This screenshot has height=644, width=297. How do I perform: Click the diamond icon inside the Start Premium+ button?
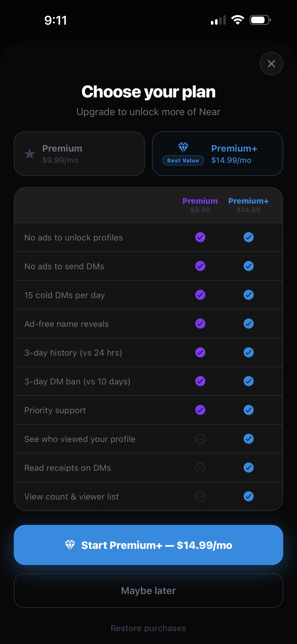coord(71,545)
